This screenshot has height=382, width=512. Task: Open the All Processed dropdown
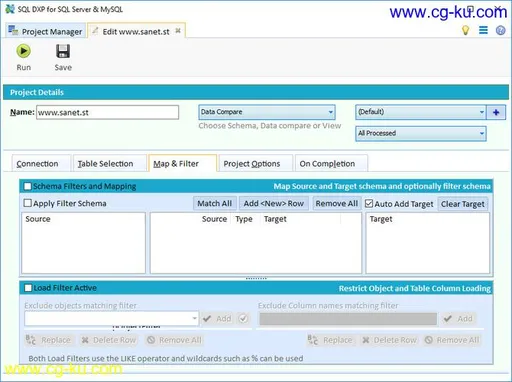pyautogui.click(x=421, y=133)
